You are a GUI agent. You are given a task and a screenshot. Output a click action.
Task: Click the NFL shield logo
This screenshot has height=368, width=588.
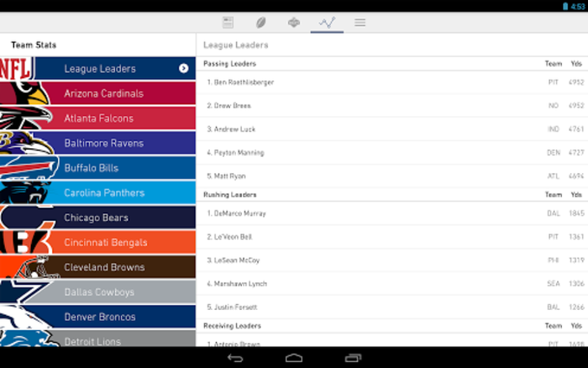point(17,68)
